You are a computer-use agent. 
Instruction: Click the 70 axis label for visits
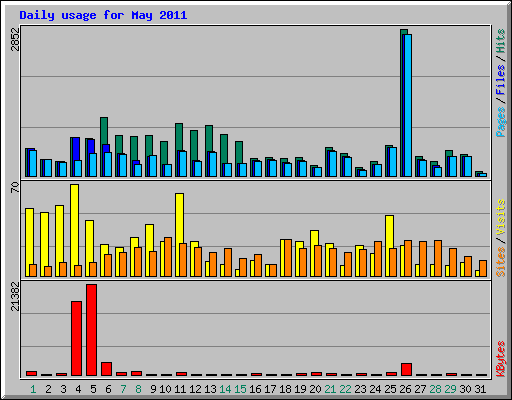point(15,187)
